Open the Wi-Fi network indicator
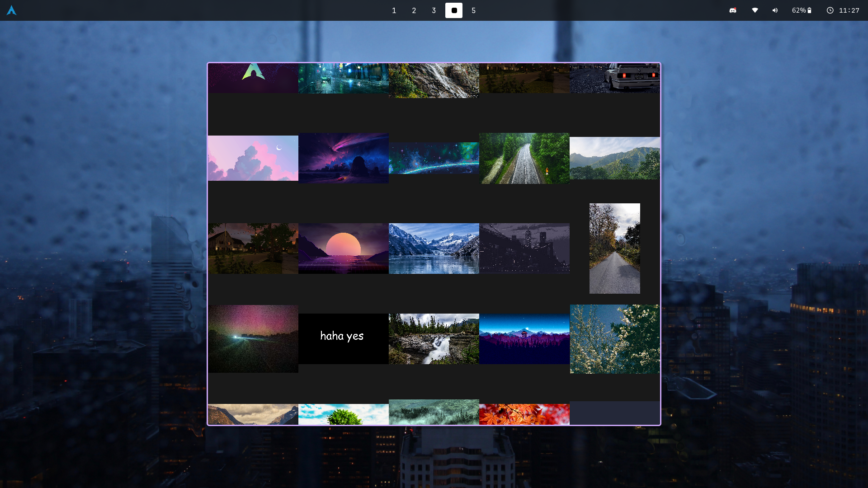This screenshot has height=488, width=868. pos(755,10)
